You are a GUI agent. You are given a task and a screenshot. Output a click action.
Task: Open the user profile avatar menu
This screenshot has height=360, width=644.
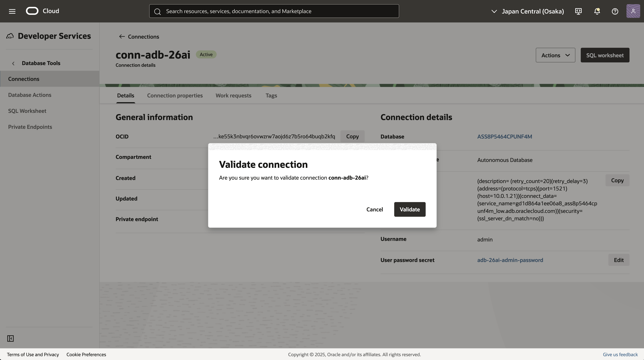click(633, 11)
